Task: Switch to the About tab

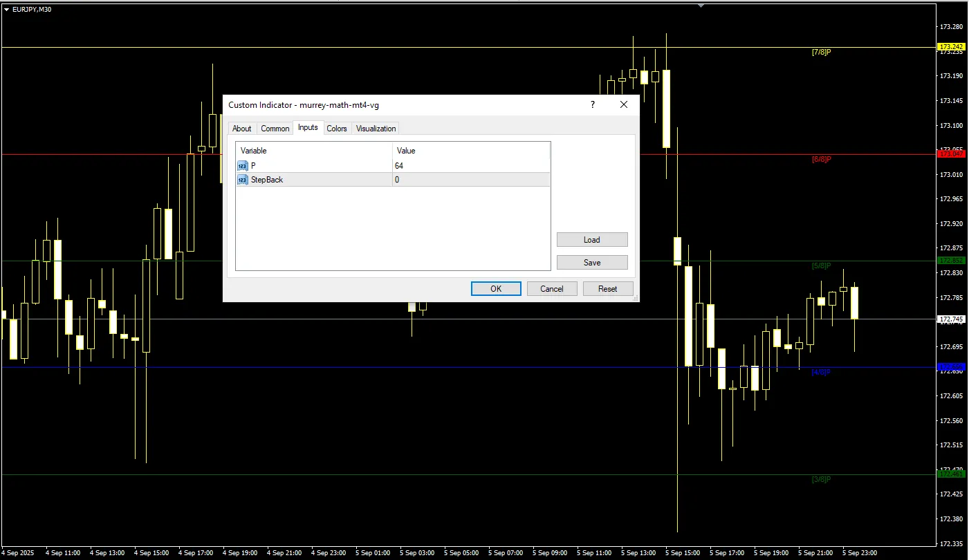Action: click(242, 129)
